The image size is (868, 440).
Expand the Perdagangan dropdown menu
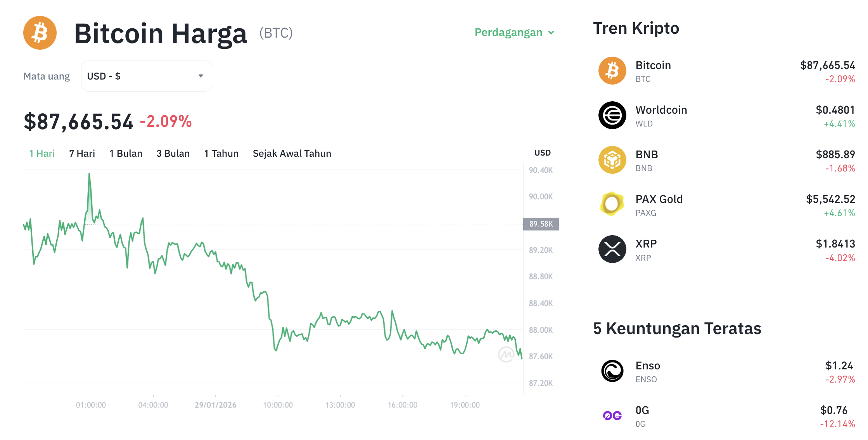(x=514, y=33)
